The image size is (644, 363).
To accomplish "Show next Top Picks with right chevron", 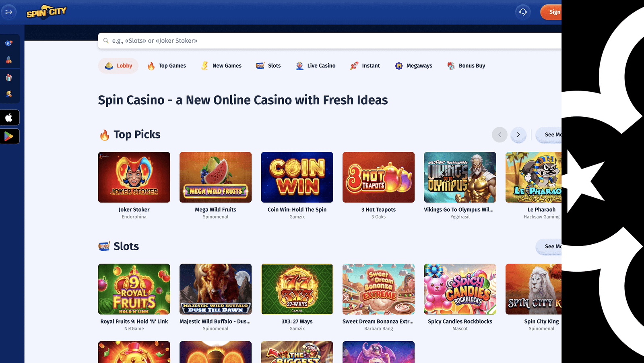I will [x=518, y=135].
